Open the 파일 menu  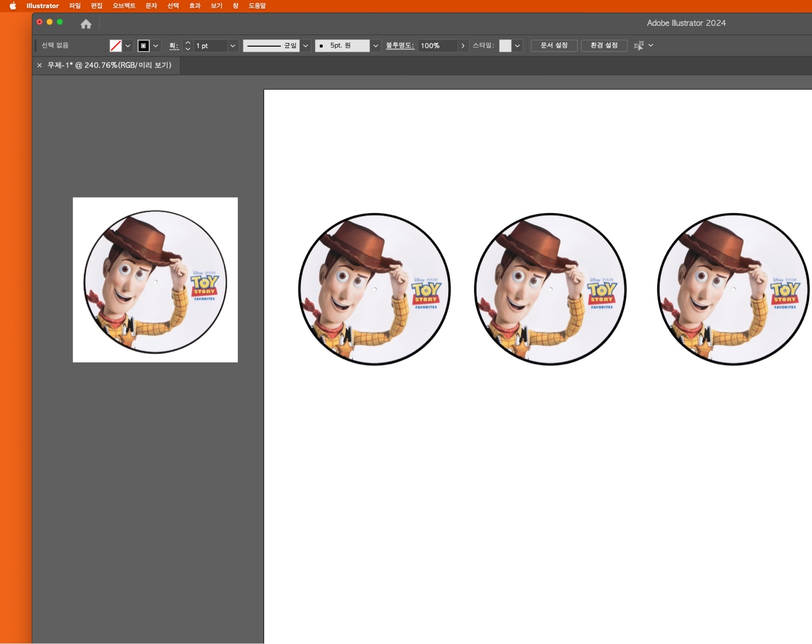pos(75,6)
